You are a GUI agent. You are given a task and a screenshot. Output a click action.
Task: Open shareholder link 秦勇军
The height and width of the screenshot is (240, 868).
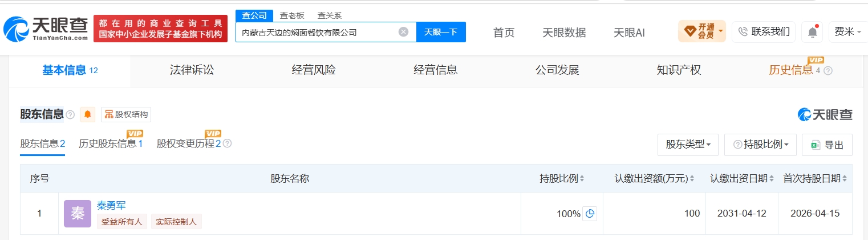111,206
